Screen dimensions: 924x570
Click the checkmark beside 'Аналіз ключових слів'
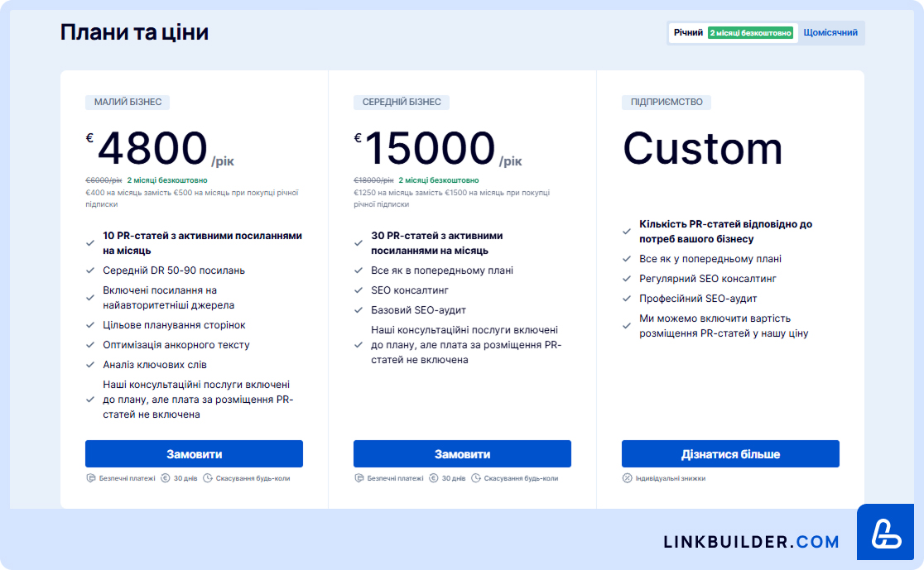[x=90, y=365]
